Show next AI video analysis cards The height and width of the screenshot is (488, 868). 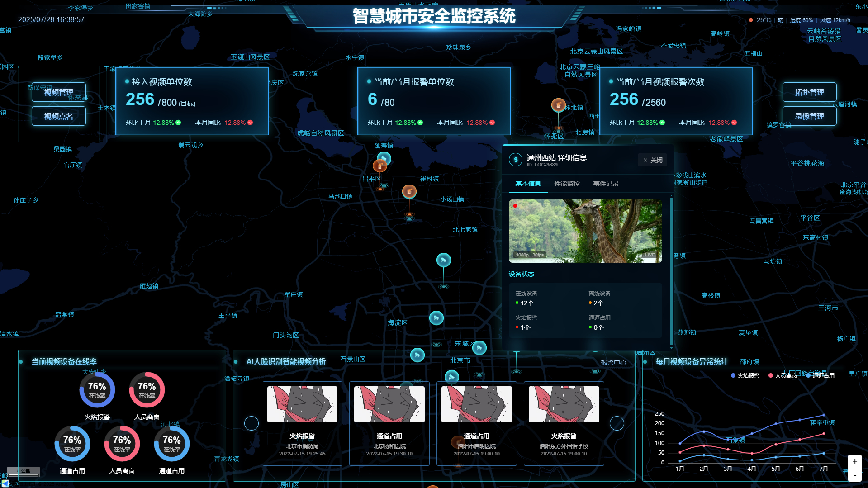click(x=617, y=423)
